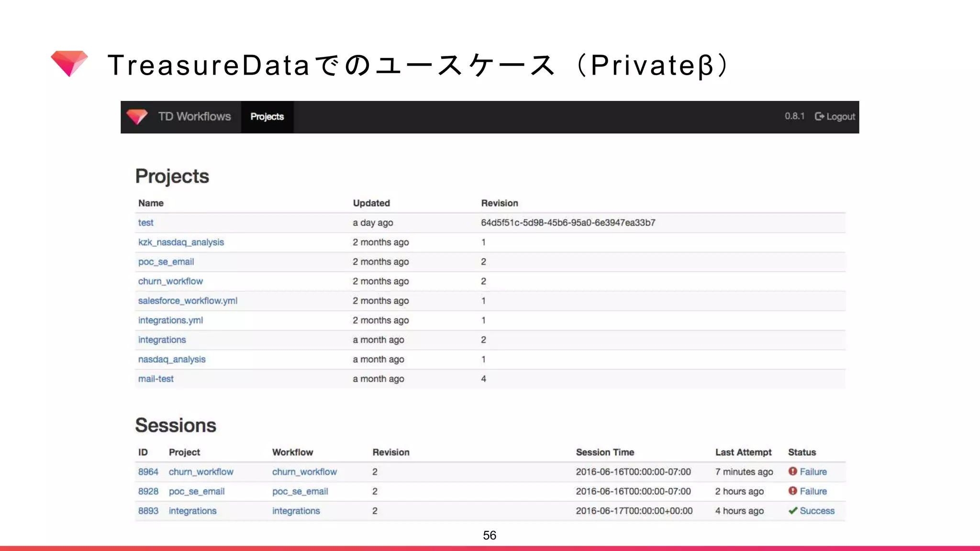The height and width of the screenshot is (551, 980).
Task: Click the Status column header
Action: [x=802, y=452]
